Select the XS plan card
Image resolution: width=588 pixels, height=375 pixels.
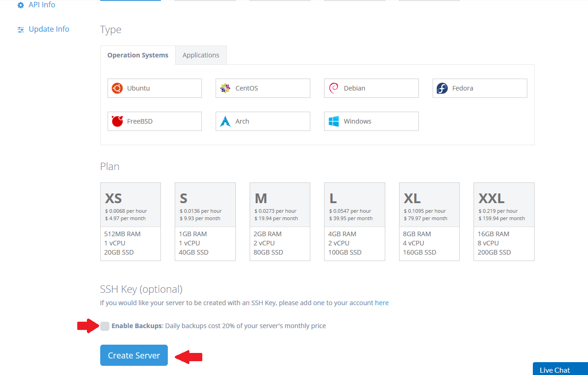[x=131, y=222]
